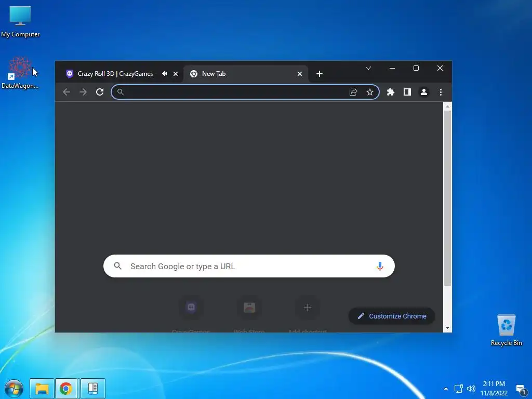This screenshot has width=532, height=399.
Task: Open the Extensions puzzle icon
Action: 391,92
